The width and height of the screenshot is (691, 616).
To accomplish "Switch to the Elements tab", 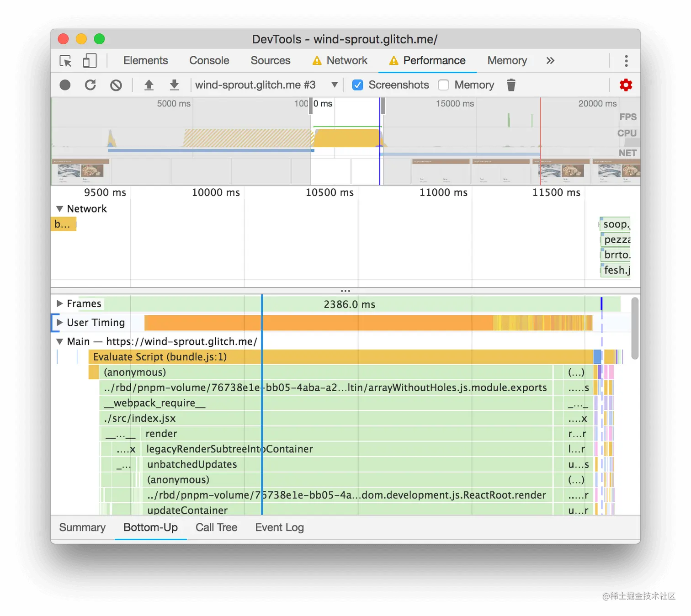I will pos(146,61).
